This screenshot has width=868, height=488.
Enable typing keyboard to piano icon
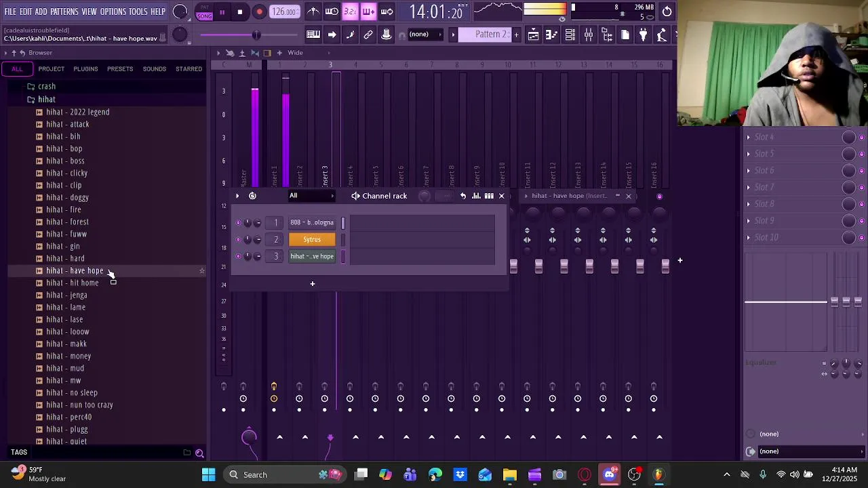(313, 35)
